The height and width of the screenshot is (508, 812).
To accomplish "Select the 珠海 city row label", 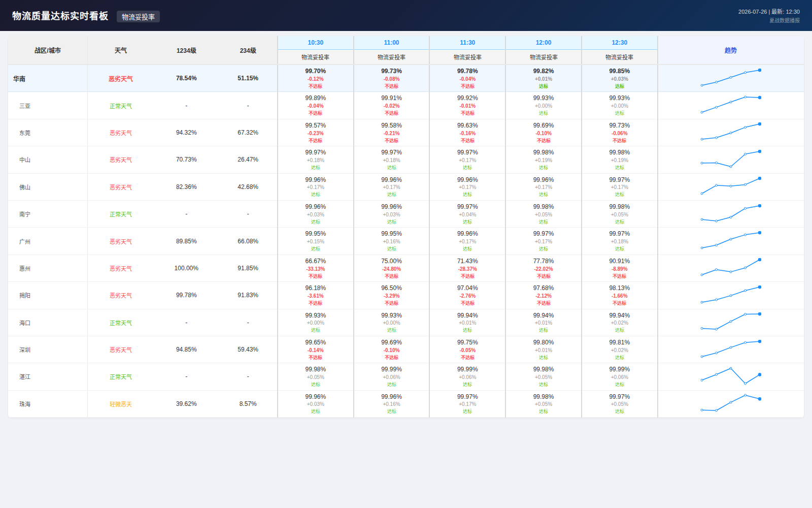I will tap(25, 404).
